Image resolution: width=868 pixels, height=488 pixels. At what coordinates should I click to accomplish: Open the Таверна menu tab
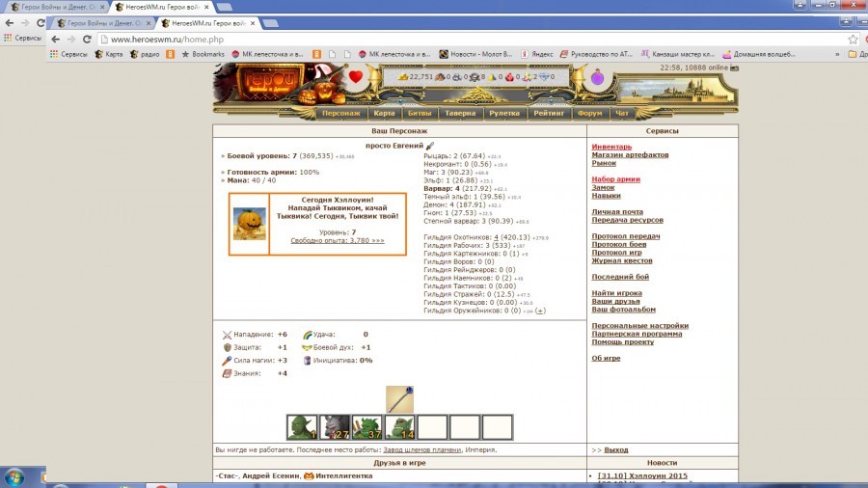460,113
